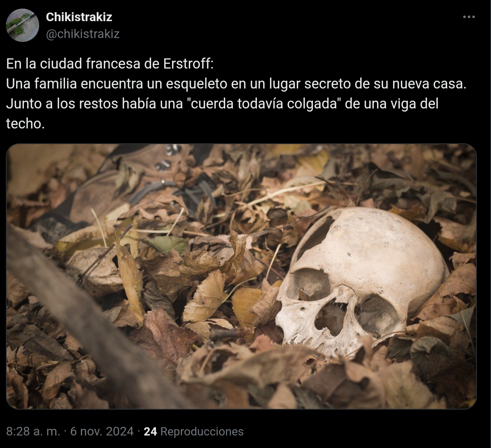Open the @chikistrakiz handle link
491x448 pixels.
pyautogui.click(x=83, y=34)
